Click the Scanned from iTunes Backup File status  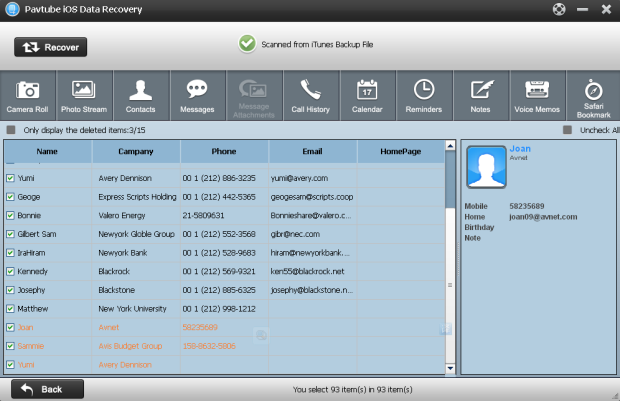click(317, 44)
